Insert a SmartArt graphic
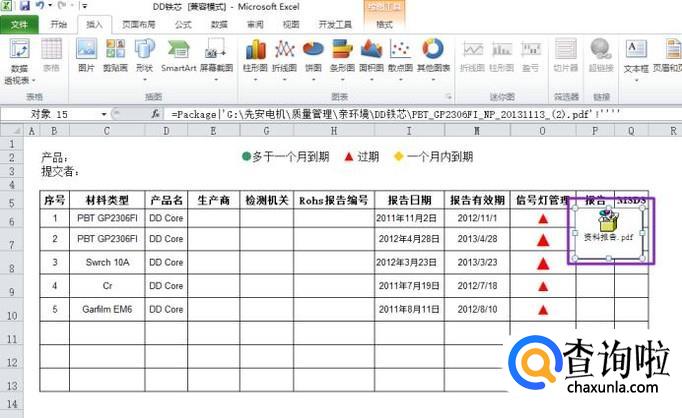Screen dimensions: 682x418 (178, 55)
